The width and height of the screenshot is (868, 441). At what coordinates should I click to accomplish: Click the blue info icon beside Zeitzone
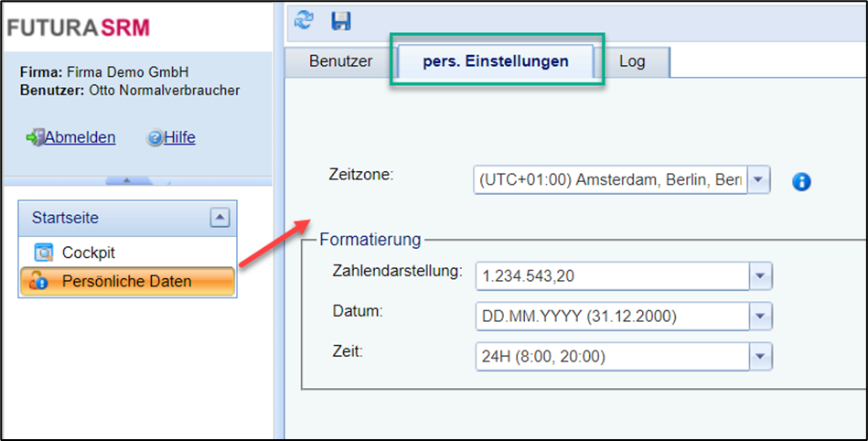[801, 181]
